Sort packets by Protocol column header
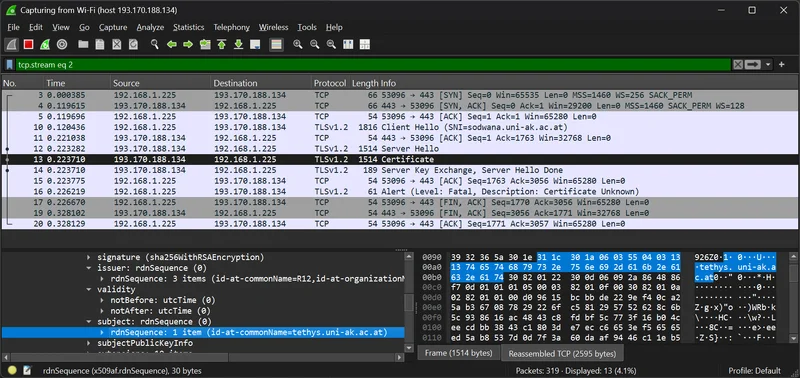Screen dimensions: 800x378 pos(330,83)
